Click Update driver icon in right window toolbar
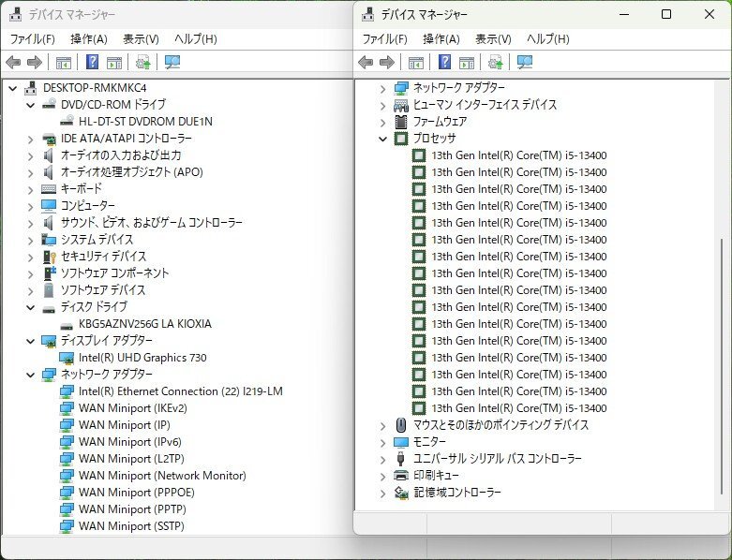 point(495,62)
